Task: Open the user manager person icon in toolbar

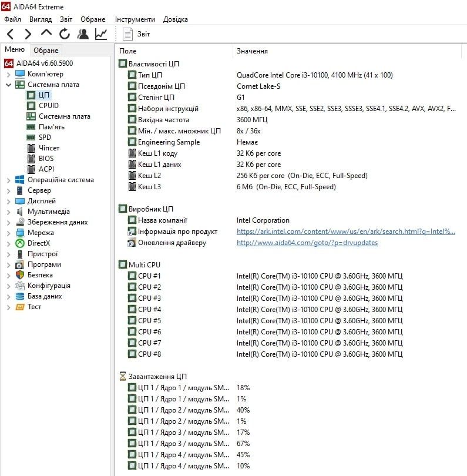Action: tap(83, 34)
